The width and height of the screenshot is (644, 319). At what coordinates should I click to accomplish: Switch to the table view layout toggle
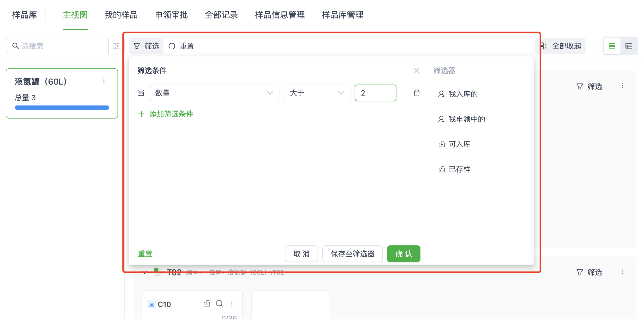[x=629, y=46]
